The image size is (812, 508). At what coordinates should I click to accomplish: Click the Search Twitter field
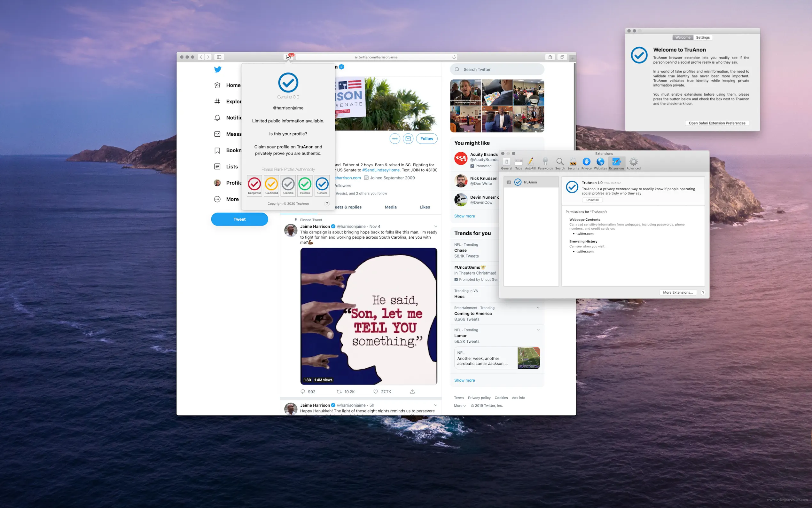[497, 69]
